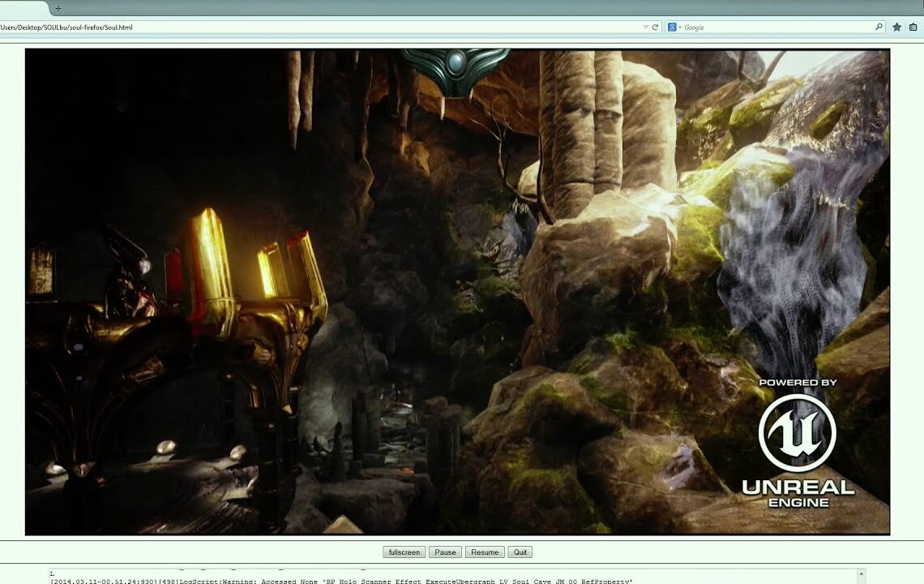924x584 pixels.
Task: Open the address bar history dropdown triangle
Action: tap(645, 27)
